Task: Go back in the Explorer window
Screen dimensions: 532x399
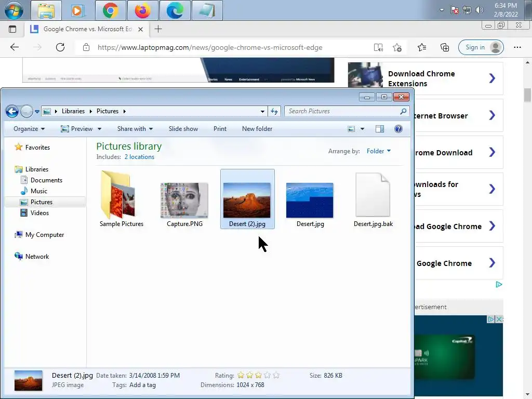Action: pyautogui.click(x=12, y=111)
